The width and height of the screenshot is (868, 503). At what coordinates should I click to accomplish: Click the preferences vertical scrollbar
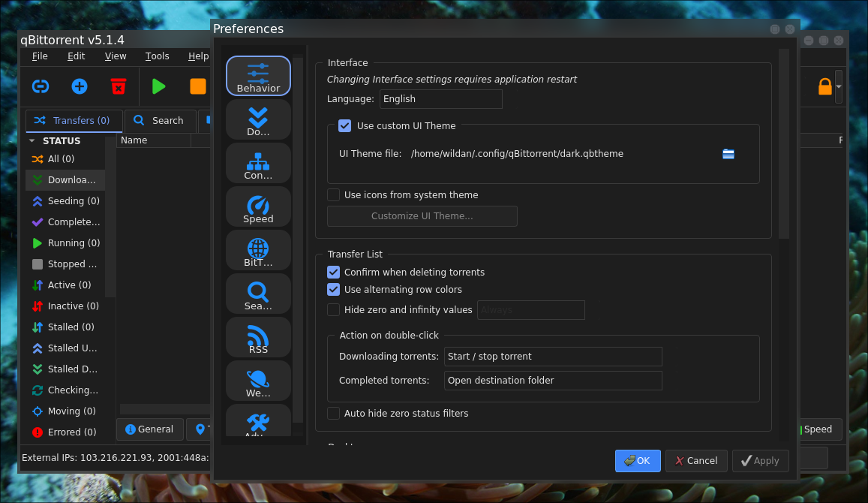tap(783, 143)
